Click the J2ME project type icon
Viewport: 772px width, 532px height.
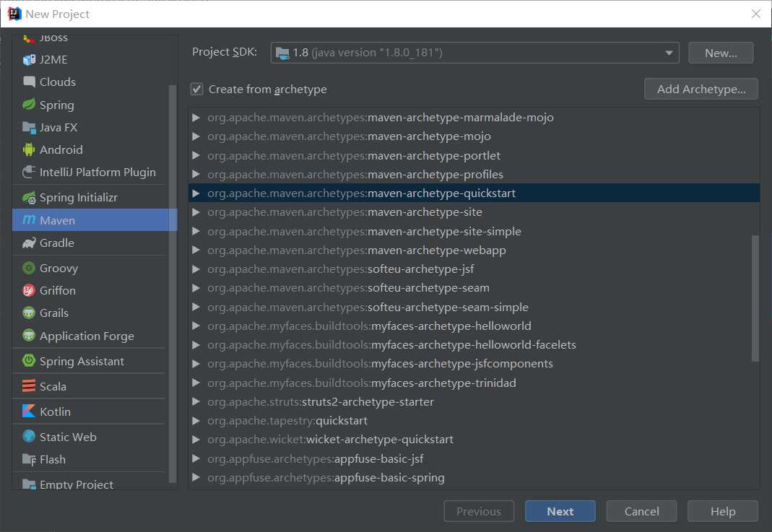click(29, 59)
